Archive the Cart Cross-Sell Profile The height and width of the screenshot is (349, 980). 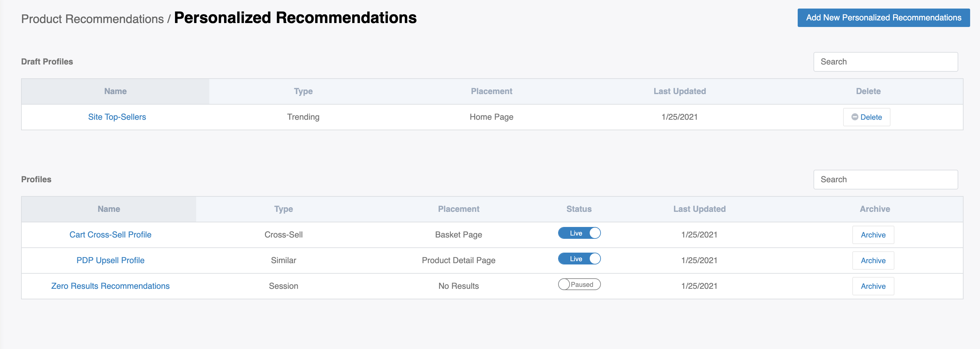pyautogui.click(x=873, y=235)
